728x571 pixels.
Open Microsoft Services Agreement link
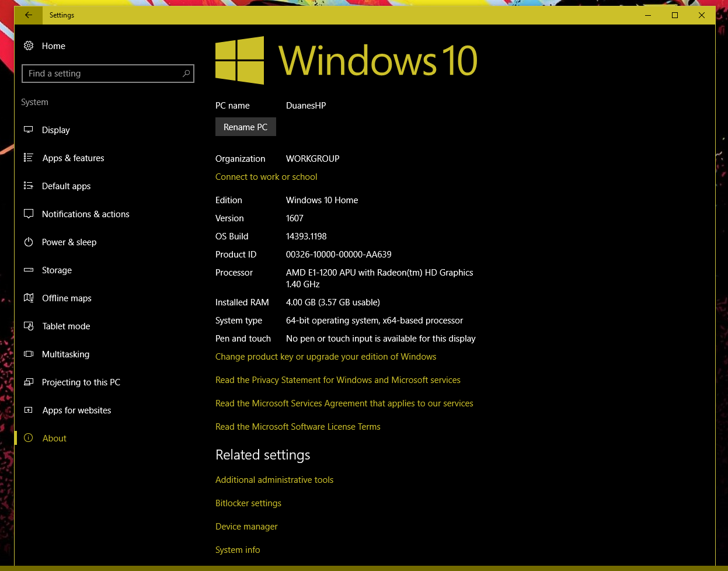pos(344,403)
